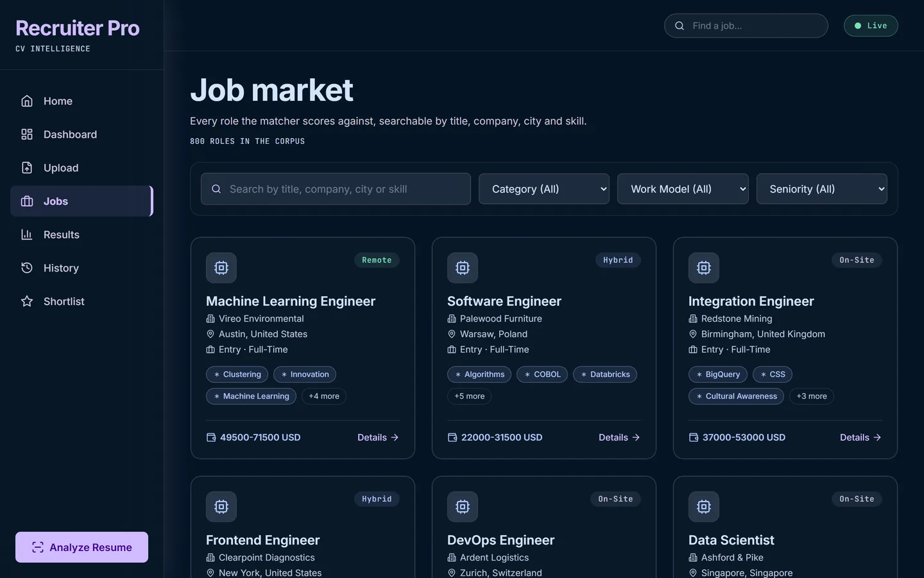Click the CSS skill tag

coord(773,374)
